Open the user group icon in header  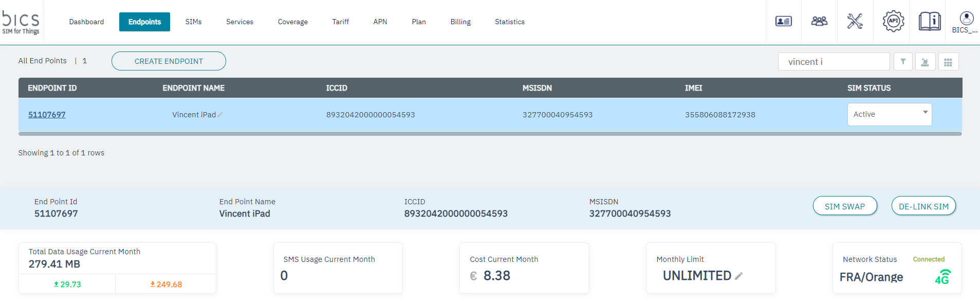coord(819,22)
